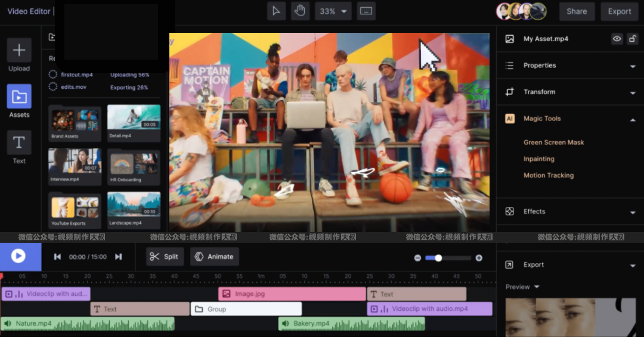Click the timeline zoom slider handle

438,258
